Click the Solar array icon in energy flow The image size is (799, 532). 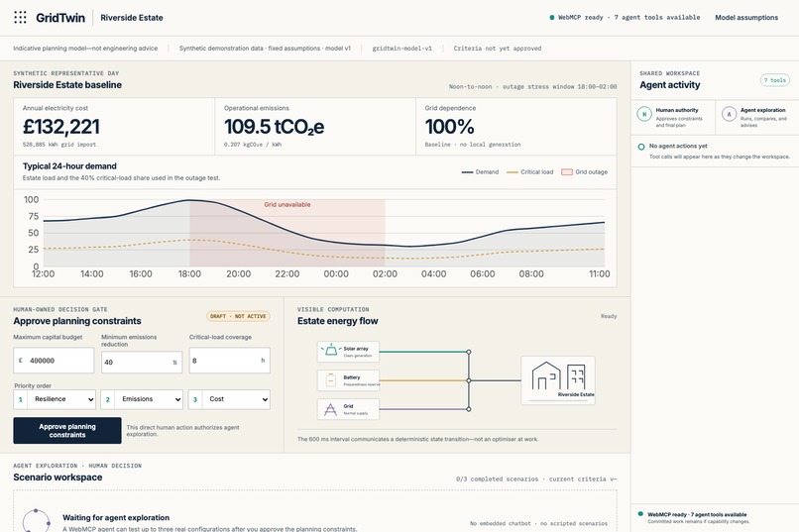point(331,351)
